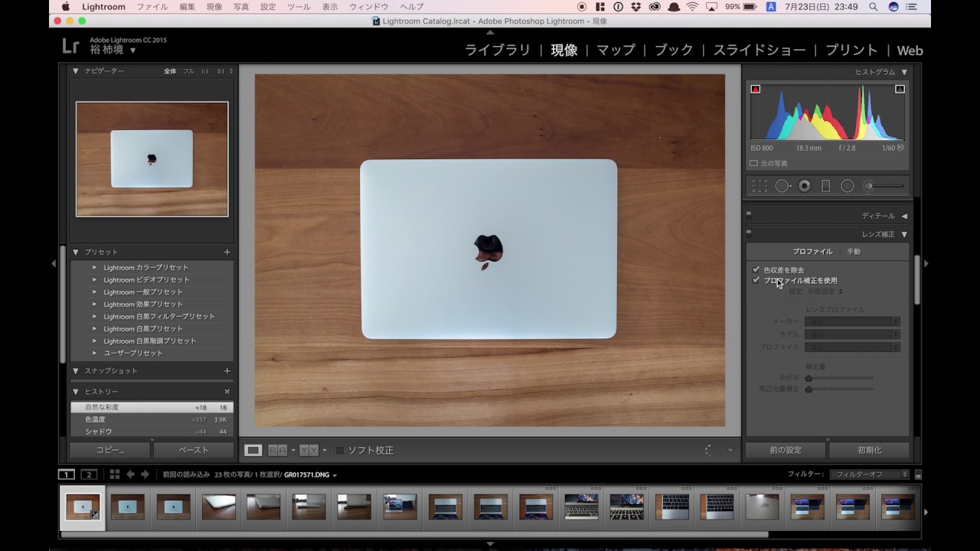Uncheck プロファイル補正を使用 checkbox

[x=756, y=280]
